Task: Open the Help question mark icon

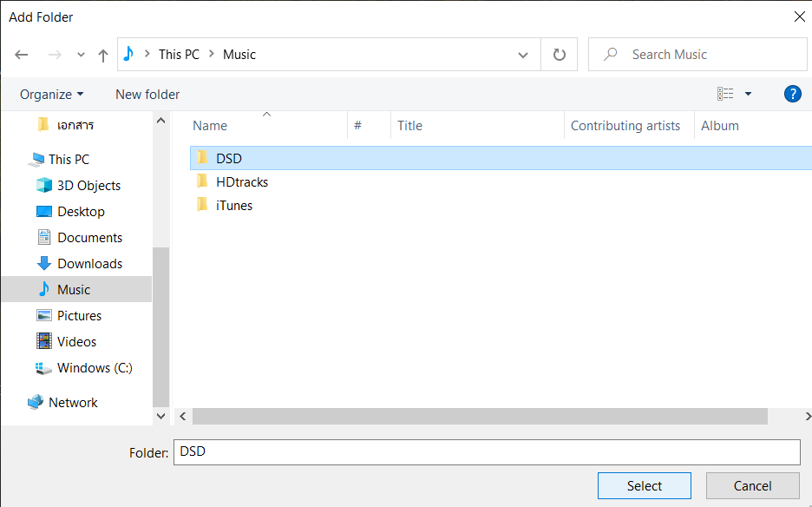Action: (x=792, y=94)
